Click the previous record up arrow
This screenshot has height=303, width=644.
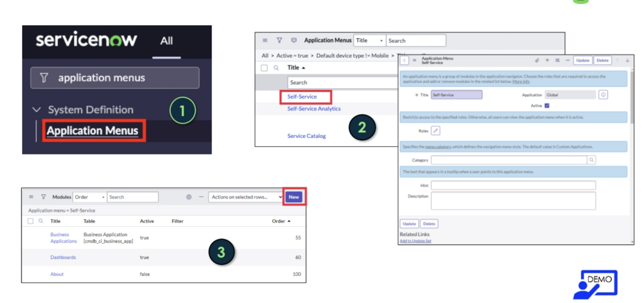[617, 60]
